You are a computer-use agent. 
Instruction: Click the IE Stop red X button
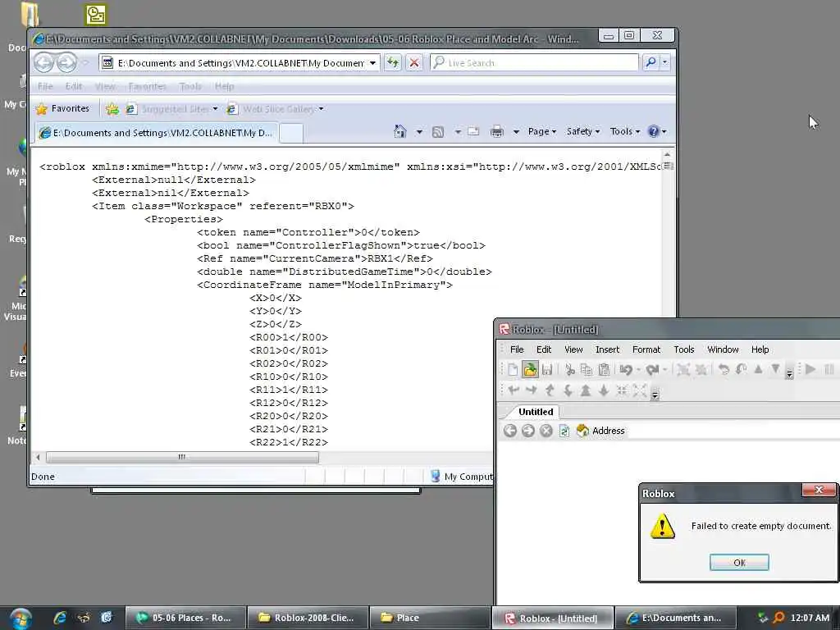pos(414,62)
